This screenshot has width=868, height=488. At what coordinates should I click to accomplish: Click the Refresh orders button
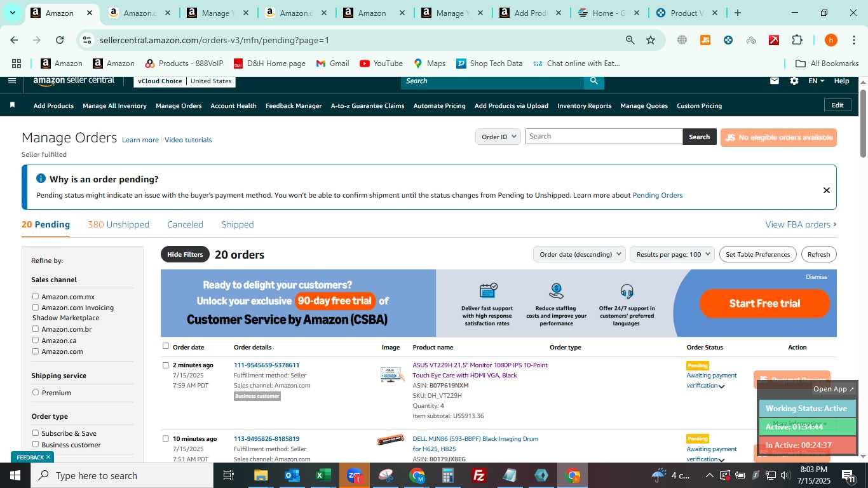tap(818, 254)
